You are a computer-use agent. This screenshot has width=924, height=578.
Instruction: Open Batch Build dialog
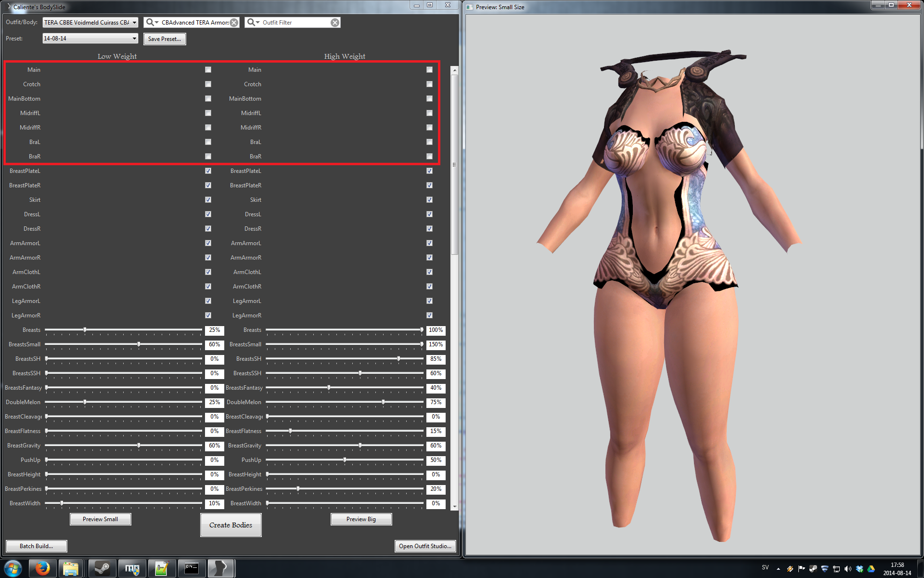click(x=36, y=546)
